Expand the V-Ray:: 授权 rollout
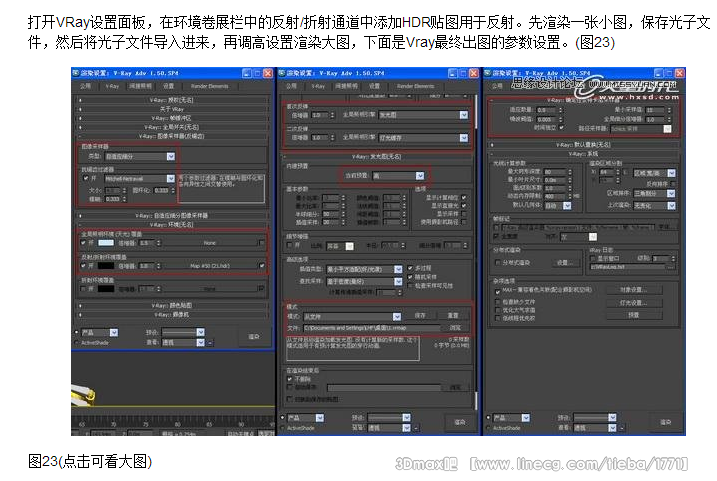717x481 pixels. click(171, 100)
